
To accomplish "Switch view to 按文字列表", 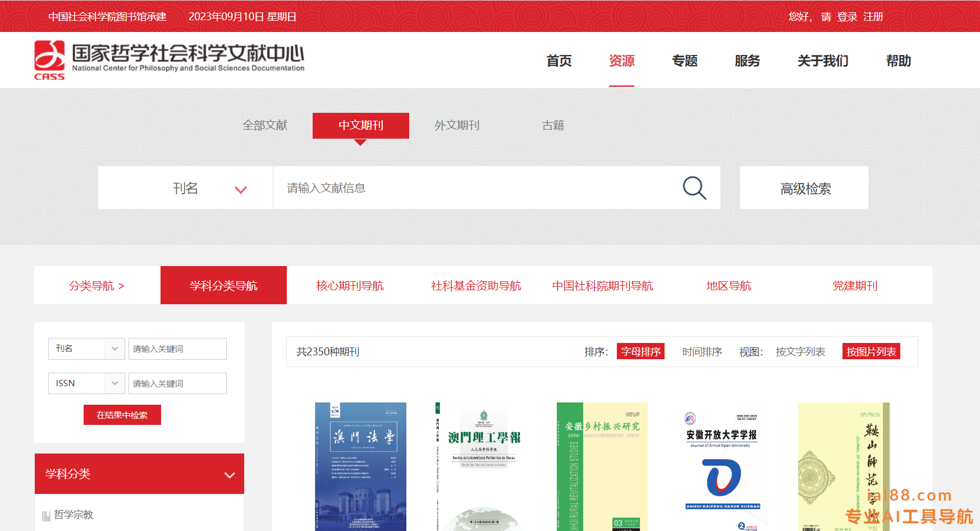I will pos(800,351).
